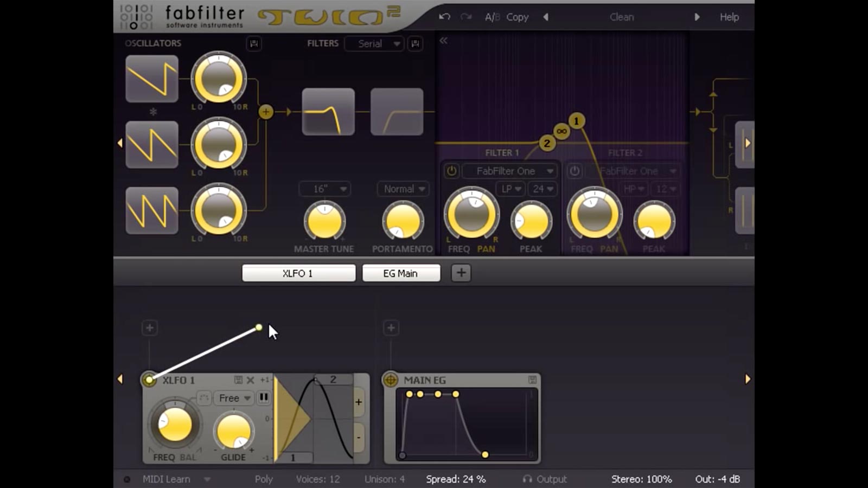868x488 pixels.
Task: Open the Help menu
Action: click(x=729, y=17)
